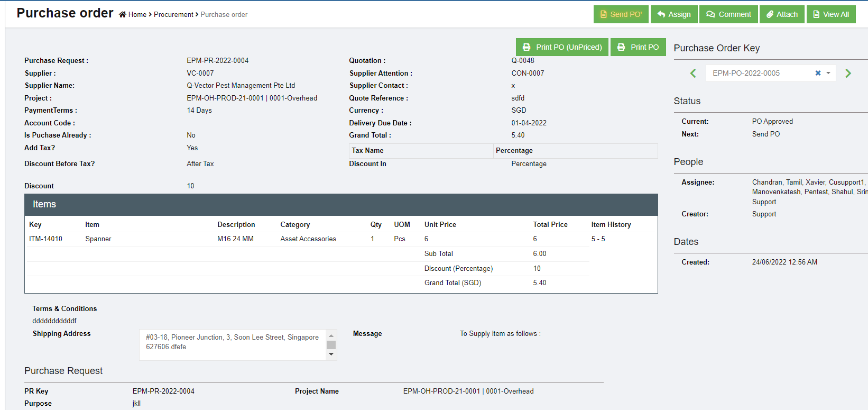
Task: Select the ITM-14010 item row key
Action: tap(45, 239)
